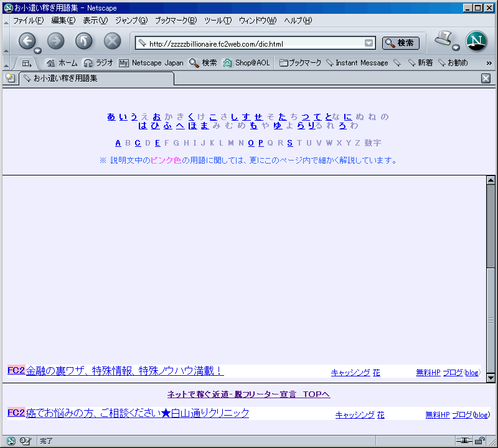498x448 pixels.
Task: Click the Netscape icon in the title bar
Action: point(9,7)
